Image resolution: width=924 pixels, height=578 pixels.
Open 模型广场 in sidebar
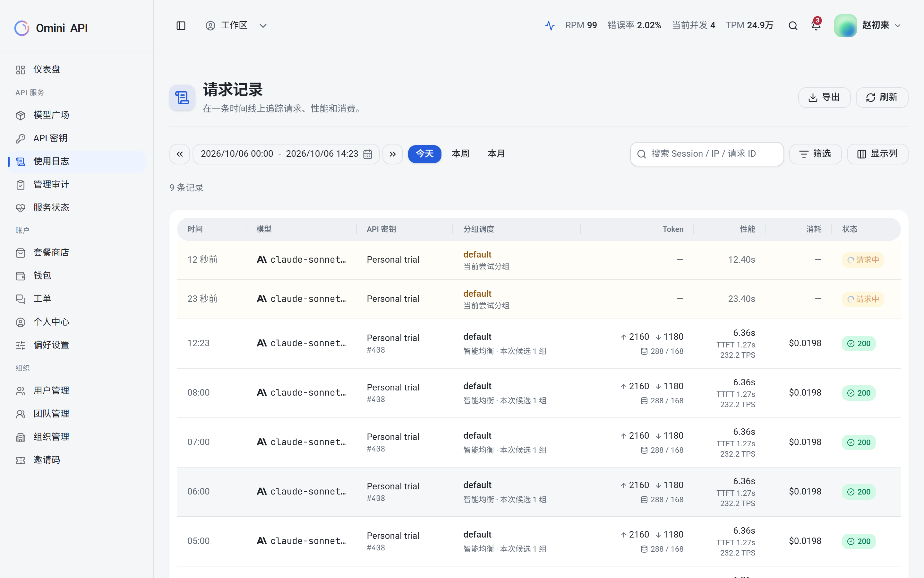click(76, 115)
